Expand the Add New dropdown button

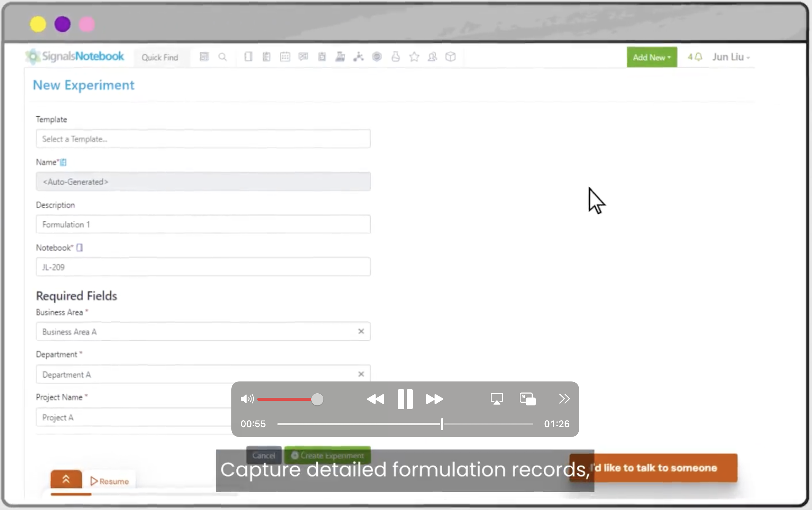pyautogui.click(x=651, y=57)
